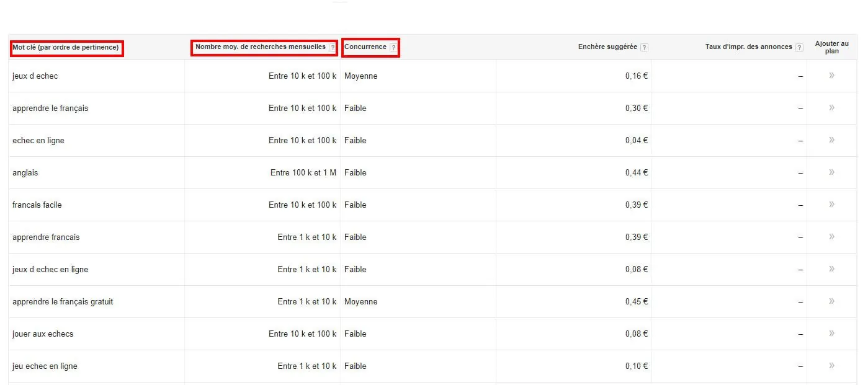The image size is (868, 385).
Task: Click the "Ajouter au plan" column header
Action: point(832,48)
